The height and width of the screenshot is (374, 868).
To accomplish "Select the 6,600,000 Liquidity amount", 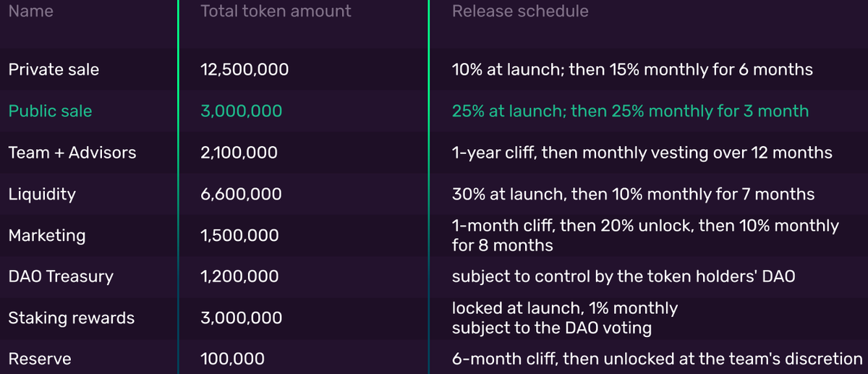I will (241, 195).
